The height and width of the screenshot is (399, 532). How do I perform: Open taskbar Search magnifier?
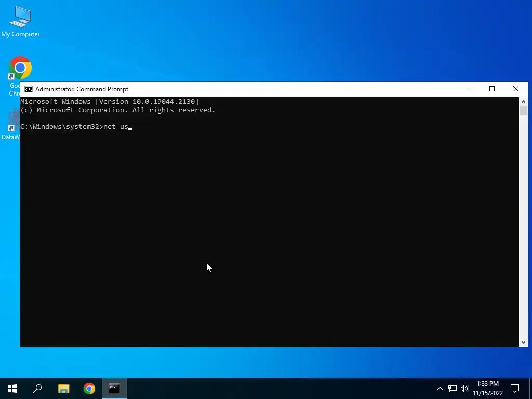tap(37, 389)
